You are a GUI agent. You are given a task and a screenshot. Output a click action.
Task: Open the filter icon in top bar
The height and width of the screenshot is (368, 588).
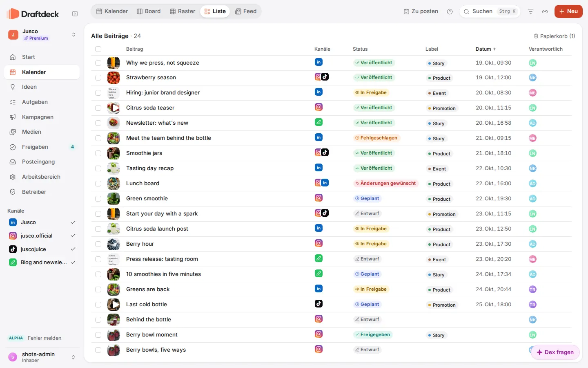(530, 11)
